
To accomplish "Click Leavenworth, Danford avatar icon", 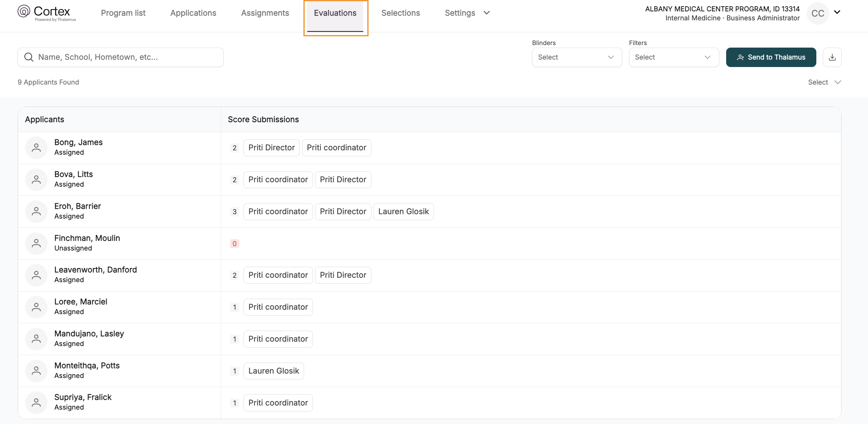I will (36, 275).
